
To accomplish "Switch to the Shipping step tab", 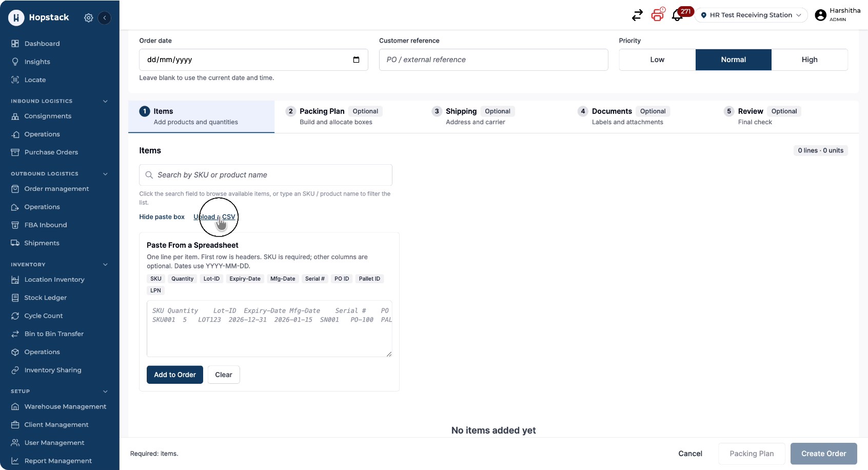I will point(493,116).
